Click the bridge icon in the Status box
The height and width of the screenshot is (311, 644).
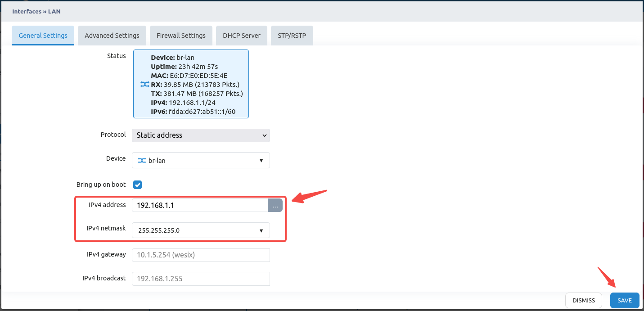(x=144, y=85)
